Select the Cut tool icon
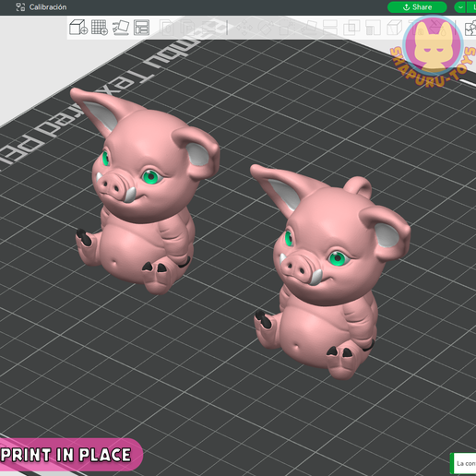Image resolution: width=476 pixels, height=476 pixels. [330, 28]
